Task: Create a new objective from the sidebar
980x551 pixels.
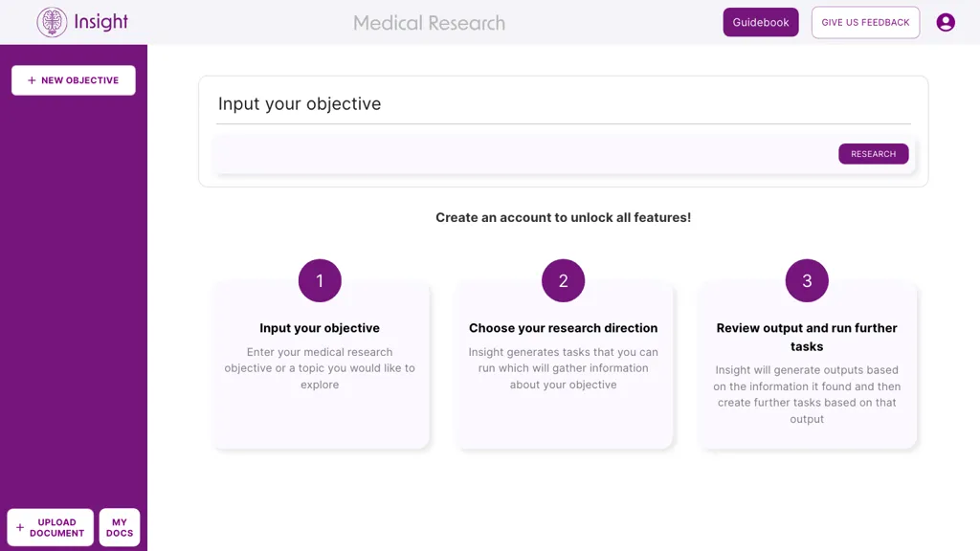Action: (x=73, y=80)
